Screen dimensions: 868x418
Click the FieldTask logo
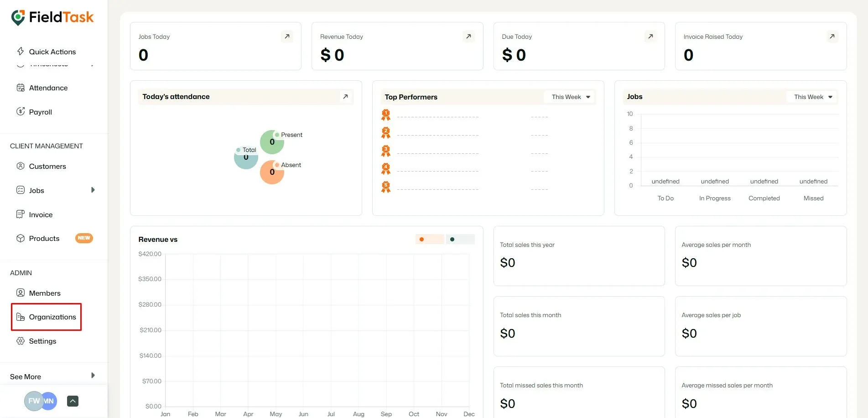point(52,17)
